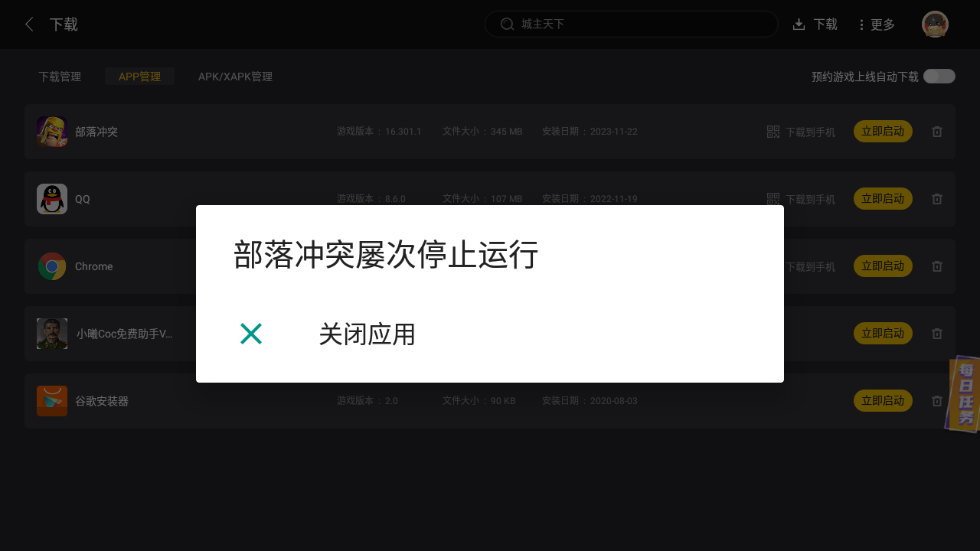This screenshot has height=551, width=980.
Task: Open the APP管理 tab
Action: point(139,77)
